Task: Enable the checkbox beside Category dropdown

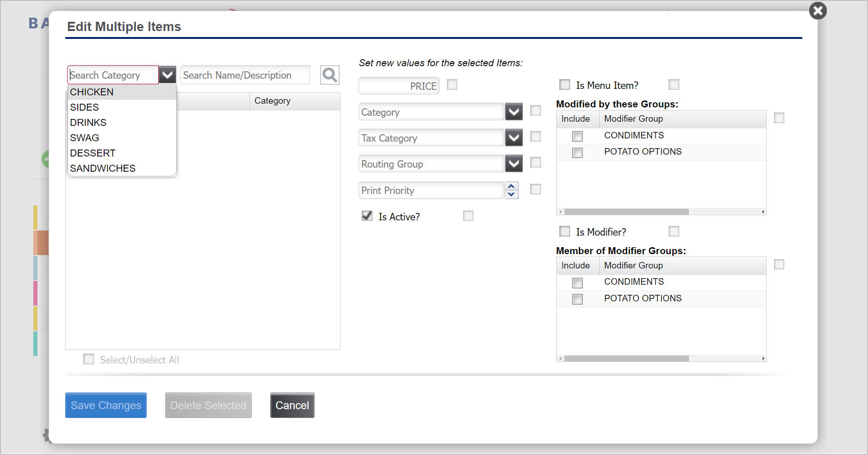Action: pos(535,111)
